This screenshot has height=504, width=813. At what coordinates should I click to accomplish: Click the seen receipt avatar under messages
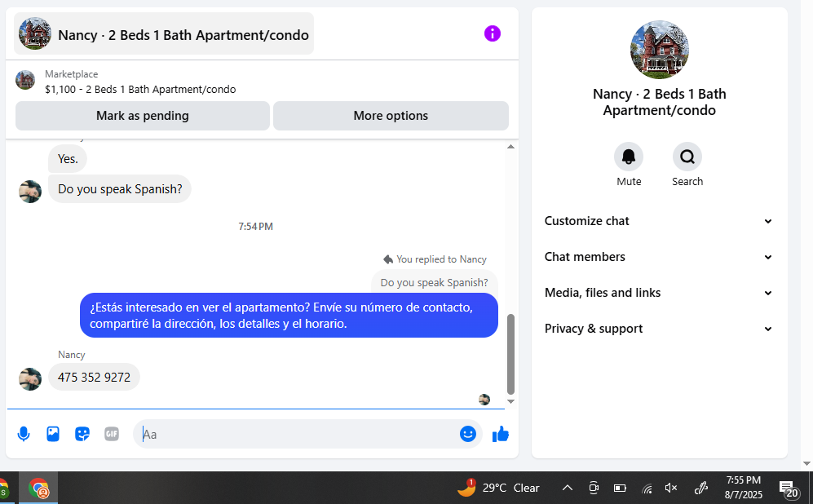pos(484,400)
